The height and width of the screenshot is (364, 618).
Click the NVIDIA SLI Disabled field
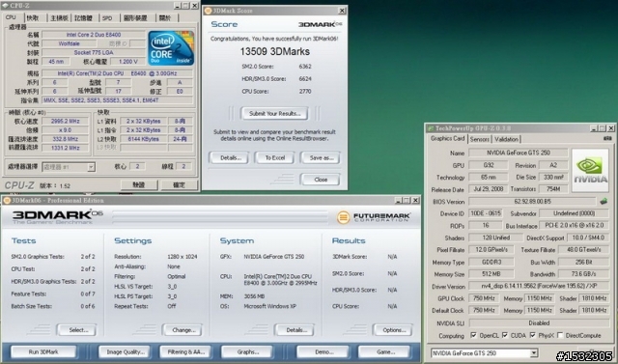click(x=539, y=322)
